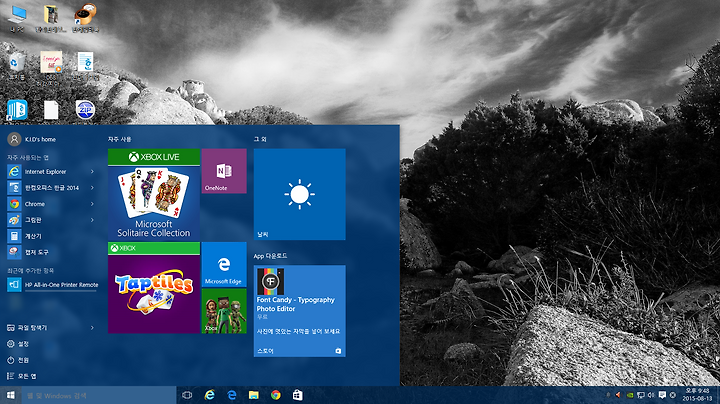Expand the 그림판 jump list arrow

click(x=92, y=220)
